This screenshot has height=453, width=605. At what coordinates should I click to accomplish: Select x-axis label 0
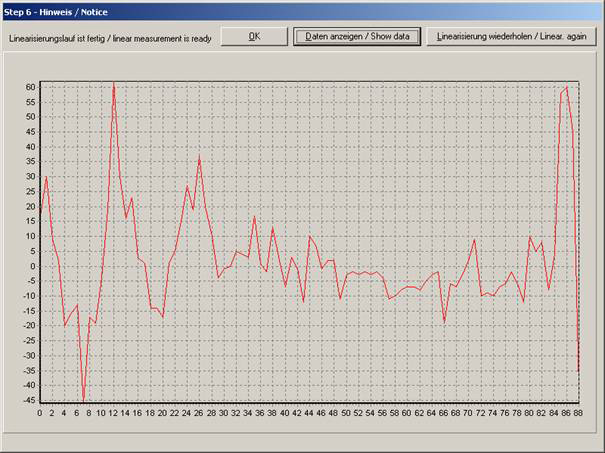coord(40,412)
